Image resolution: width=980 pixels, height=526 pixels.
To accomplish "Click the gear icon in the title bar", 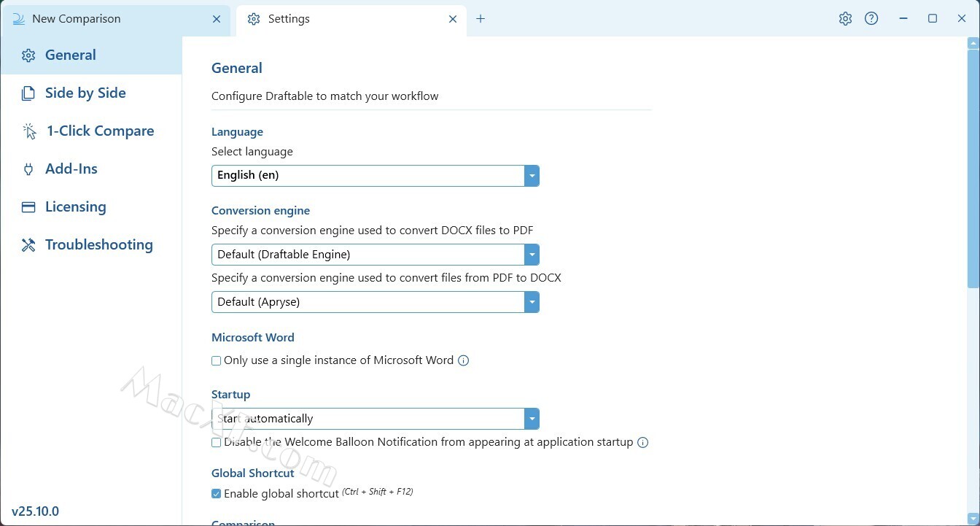I will [845, 19].
